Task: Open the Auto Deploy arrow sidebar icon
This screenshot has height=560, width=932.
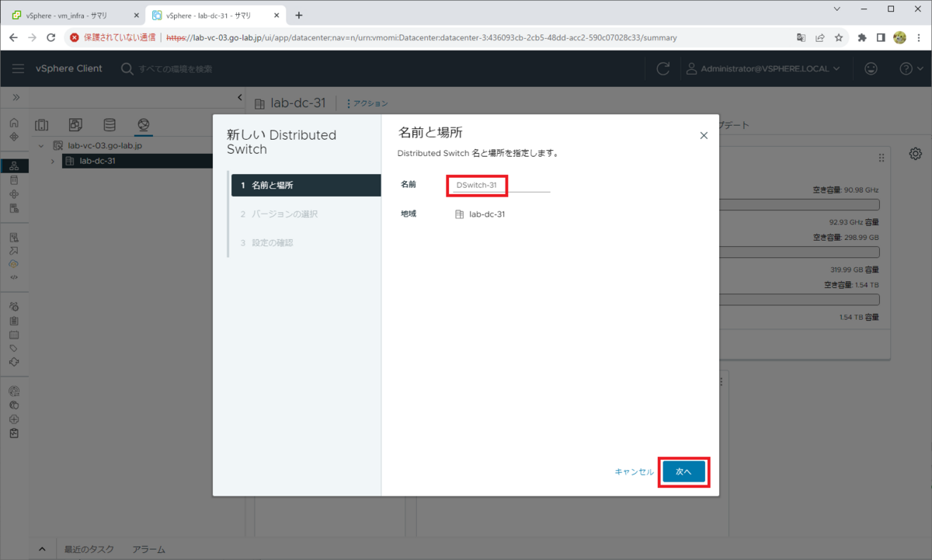Action: tap(14, 250)
